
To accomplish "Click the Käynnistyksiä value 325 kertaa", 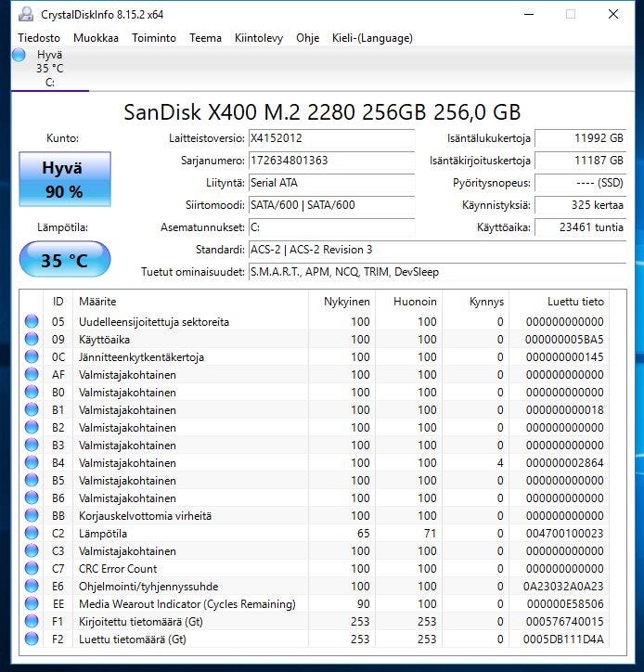I will 580,205.
